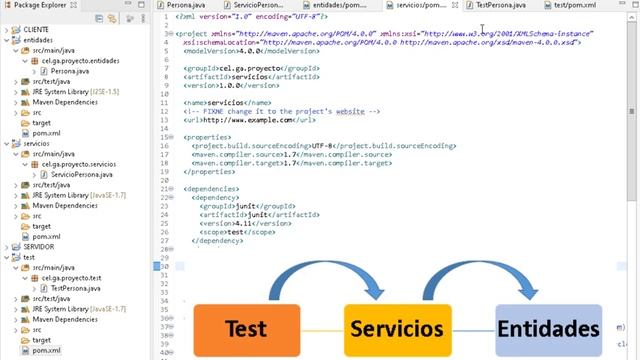Select Persona.java in the tree
Screen dimensions: 640x360
[x=70, y=71]
